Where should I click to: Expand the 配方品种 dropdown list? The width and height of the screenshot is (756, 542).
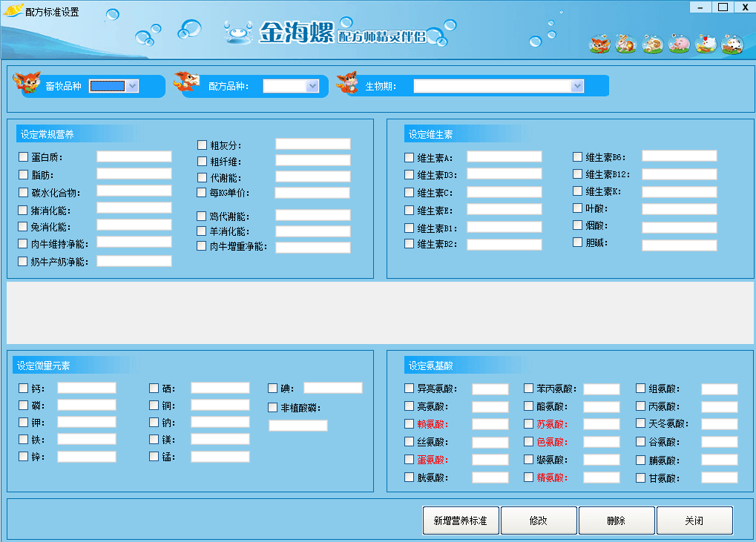[312, 86]
